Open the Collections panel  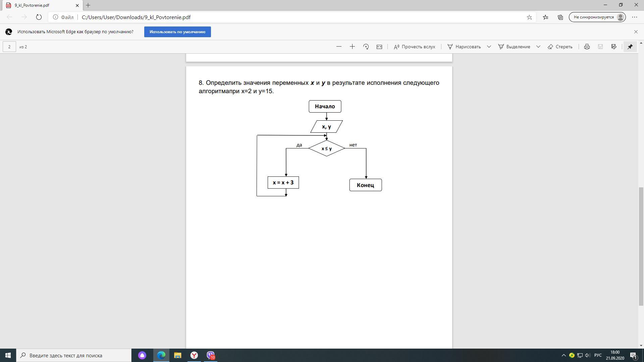pos(560,17)
